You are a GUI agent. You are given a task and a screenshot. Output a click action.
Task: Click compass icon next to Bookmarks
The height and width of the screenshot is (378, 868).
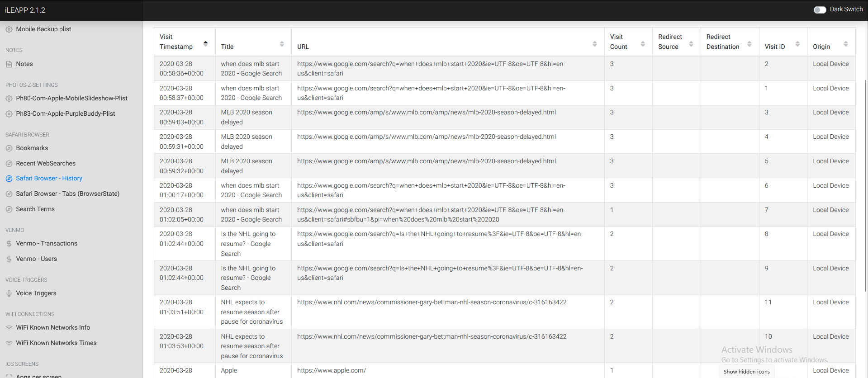tap(9, 148)
